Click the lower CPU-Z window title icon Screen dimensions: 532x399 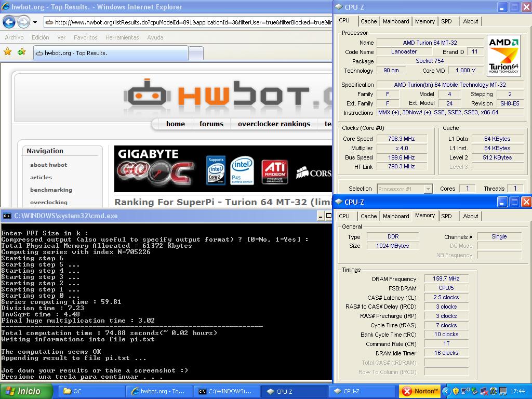coord(339,202)
